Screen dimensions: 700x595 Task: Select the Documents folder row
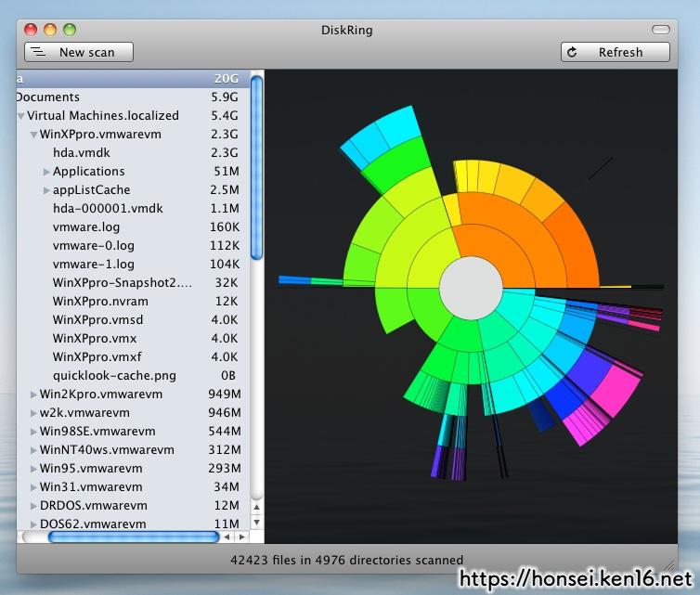click(48, 97)
